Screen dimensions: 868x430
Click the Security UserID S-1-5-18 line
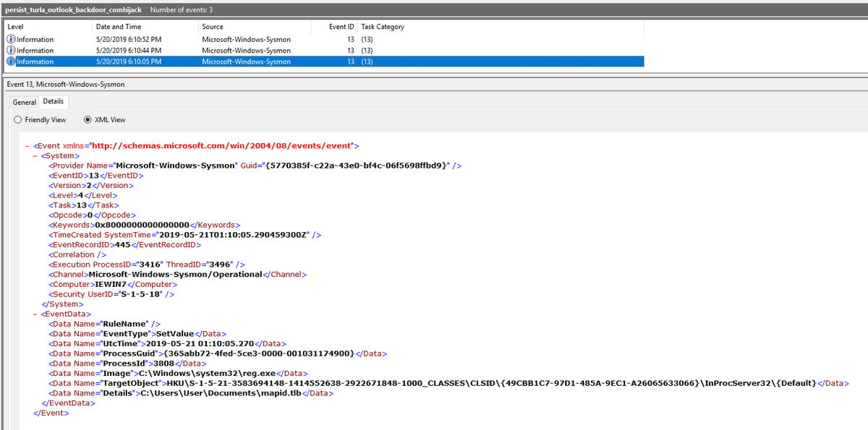111,294
